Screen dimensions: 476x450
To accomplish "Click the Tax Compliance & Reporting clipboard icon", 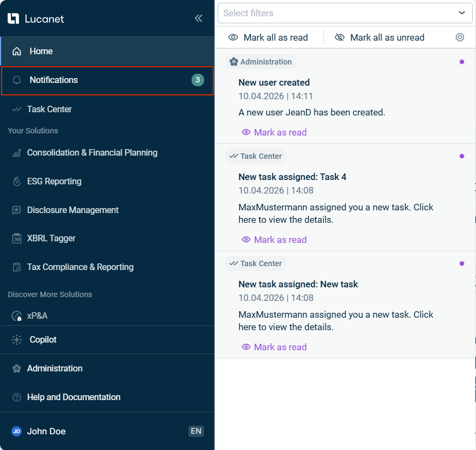I will [17, 267].
